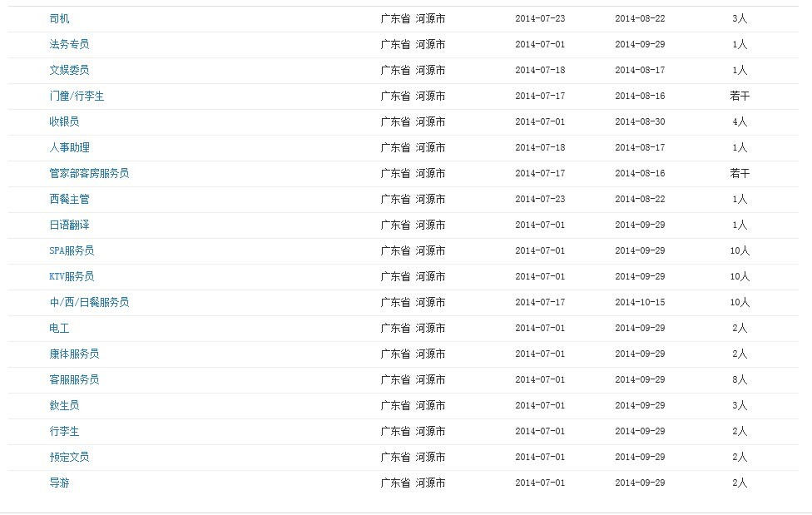The width and height of the screenshot is (812, 515).
Task: Click the 文娱委员 job link
Action: point(69,71)
